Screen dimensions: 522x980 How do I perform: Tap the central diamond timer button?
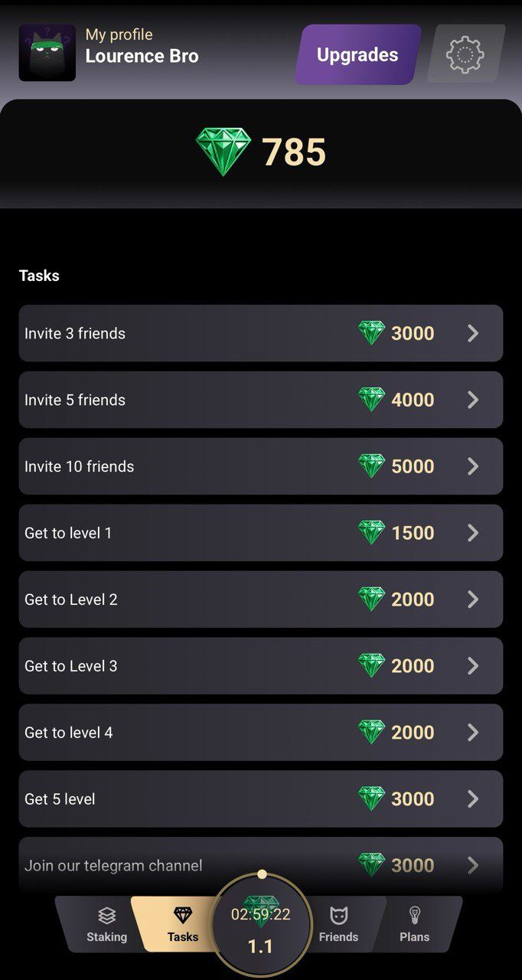pos(261,923)
